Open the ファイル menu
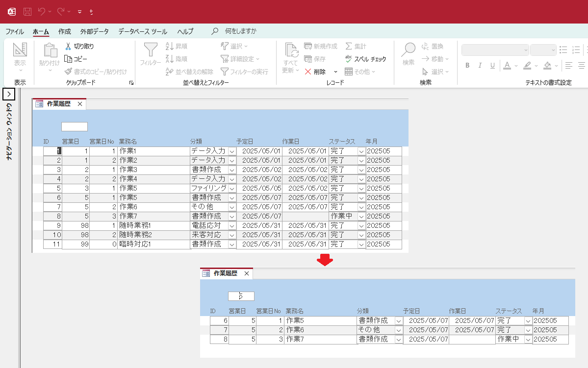 pyautogui.click(x=15, y=31)
